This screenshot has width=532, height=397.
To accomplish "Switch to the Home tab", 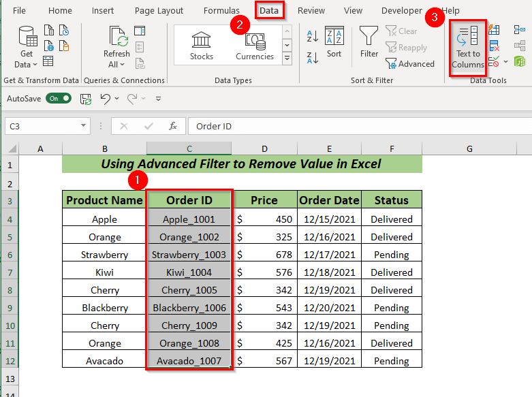I will 60,10.
